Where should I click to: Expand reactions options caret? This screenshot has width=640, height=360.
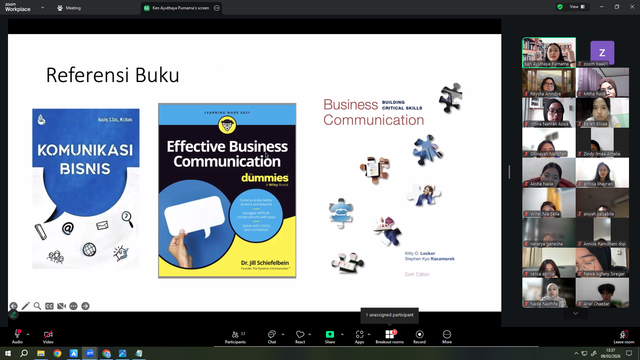click(309, 334)
